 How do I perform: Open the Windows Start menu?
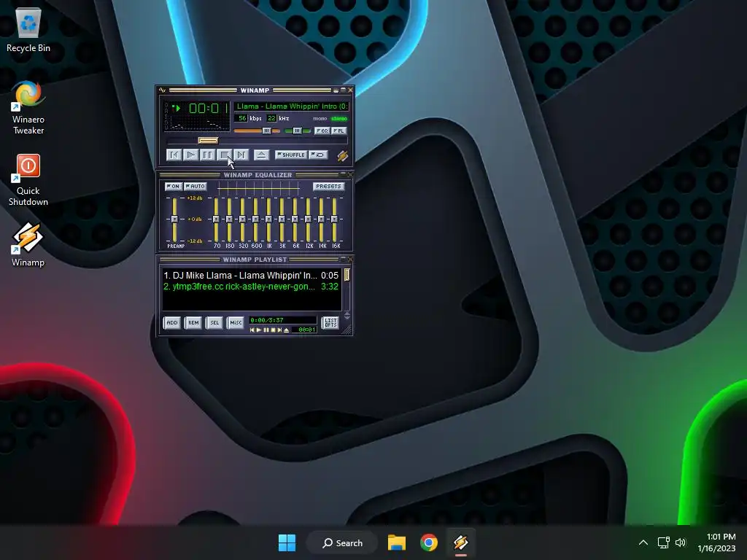[287, 542]
